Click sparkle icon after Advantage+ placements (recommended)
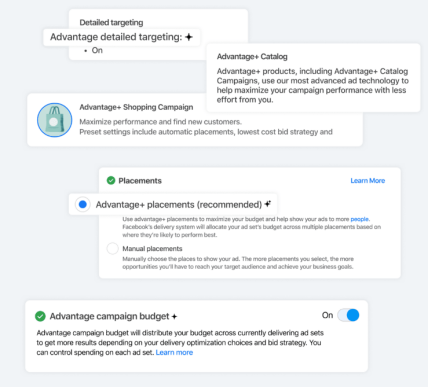 [268, 204]
